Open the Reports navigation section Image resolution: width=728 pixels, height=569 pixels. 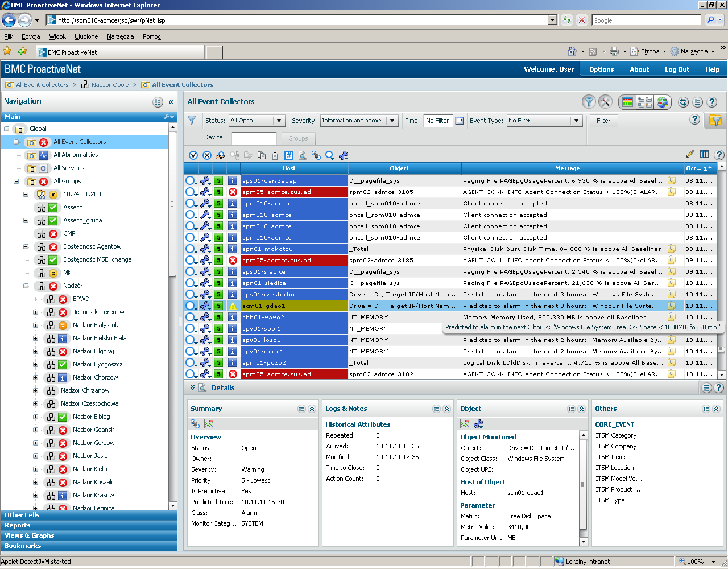pyautogui.click(x=89, y=525)
